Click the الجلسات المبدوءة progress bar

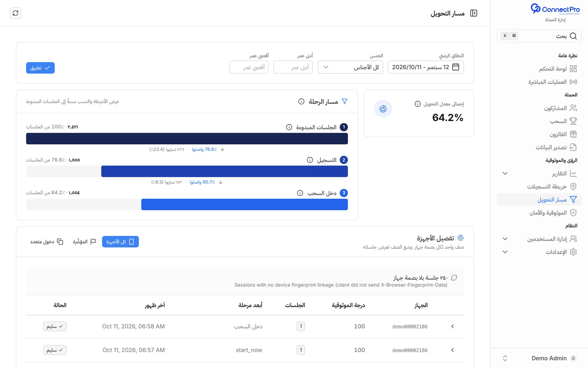pos(187,139)
